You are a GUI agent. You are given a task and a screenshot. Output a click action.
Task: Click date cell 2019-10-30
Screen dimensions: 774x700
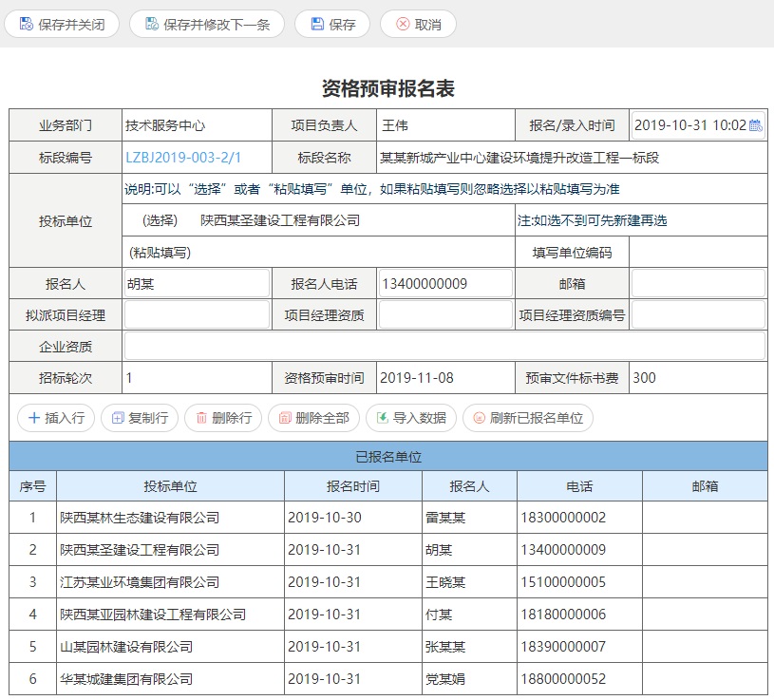[353, 518]
